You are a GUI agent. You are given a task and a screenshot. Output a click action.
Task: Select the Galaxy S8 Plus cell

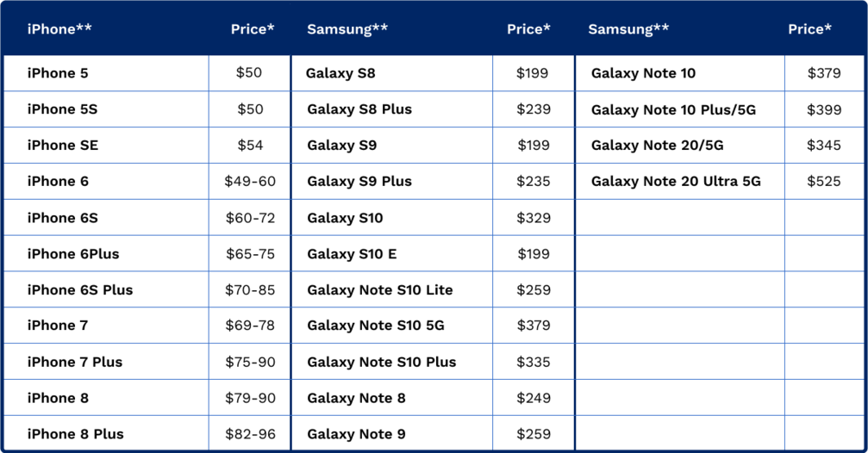(359, 109)
